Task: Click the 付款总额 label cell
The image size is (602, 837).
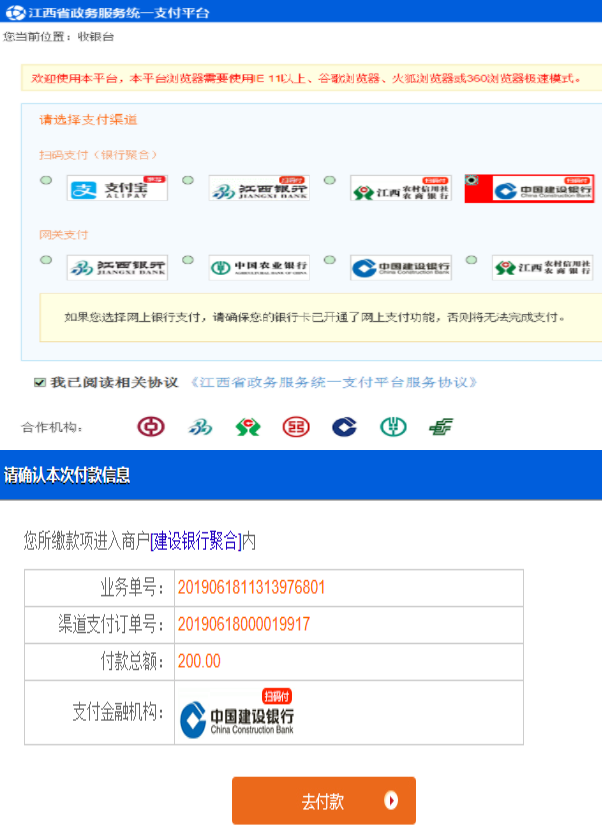Action: pyautogui.click(x=100, y=661)
